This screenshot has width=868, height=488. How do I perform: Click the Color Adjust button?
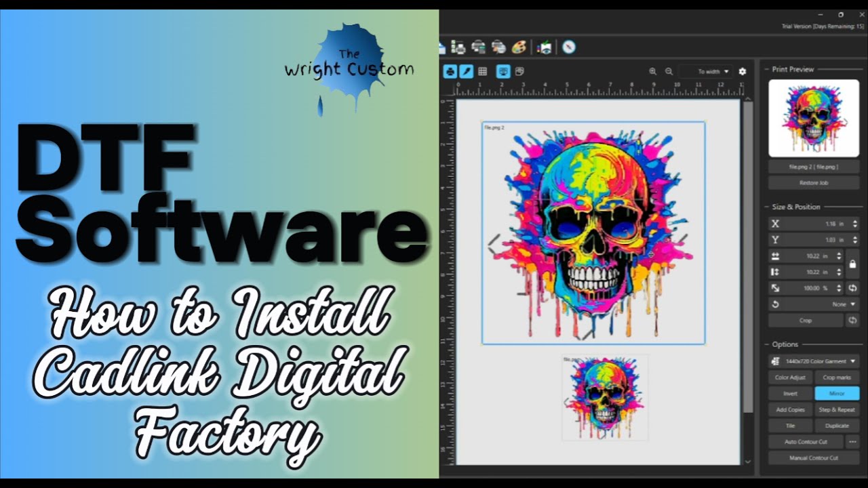click(790, 378)
